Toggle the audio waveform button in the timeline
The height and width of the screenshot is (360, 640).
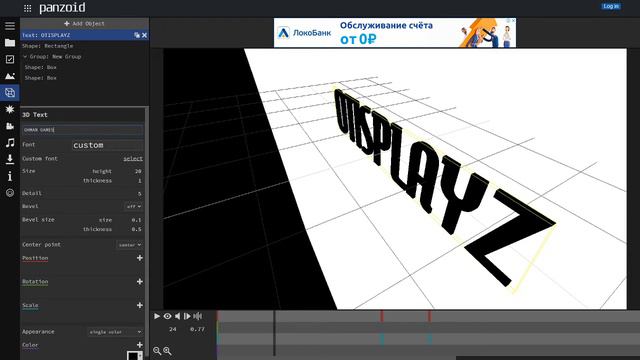click(198, 316)
